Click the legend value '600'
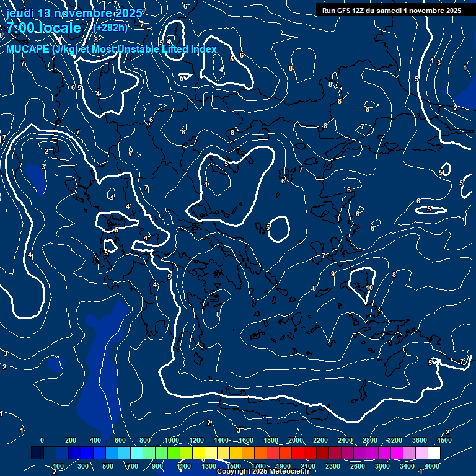The height and width of the screenshot is (476, 476). 120,440
